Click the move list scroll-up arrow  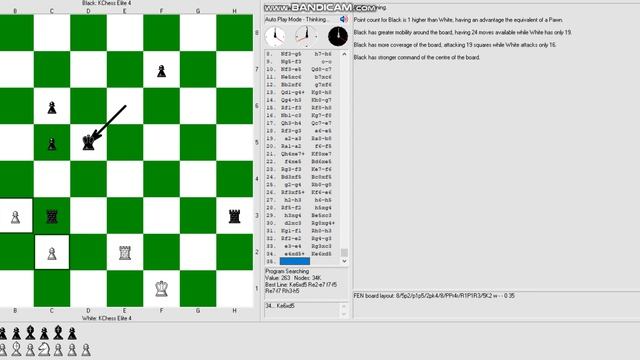point(344,54)
